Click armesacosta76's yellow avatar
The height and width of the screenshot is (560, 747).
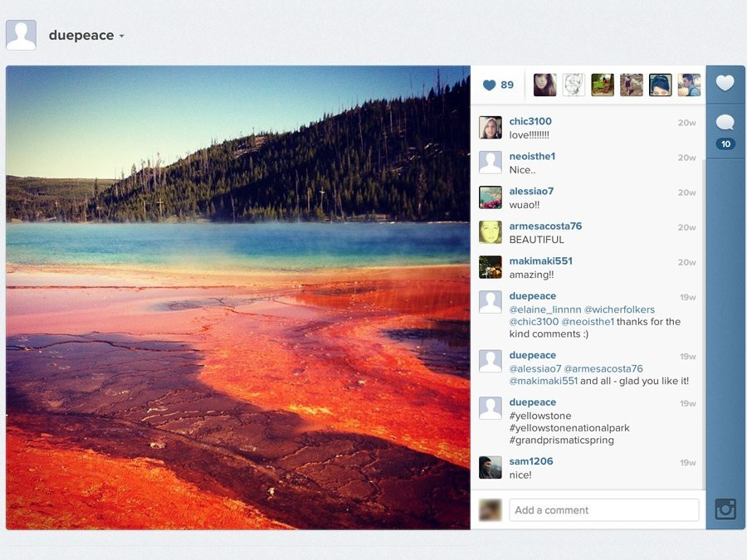tap(491, 232)
